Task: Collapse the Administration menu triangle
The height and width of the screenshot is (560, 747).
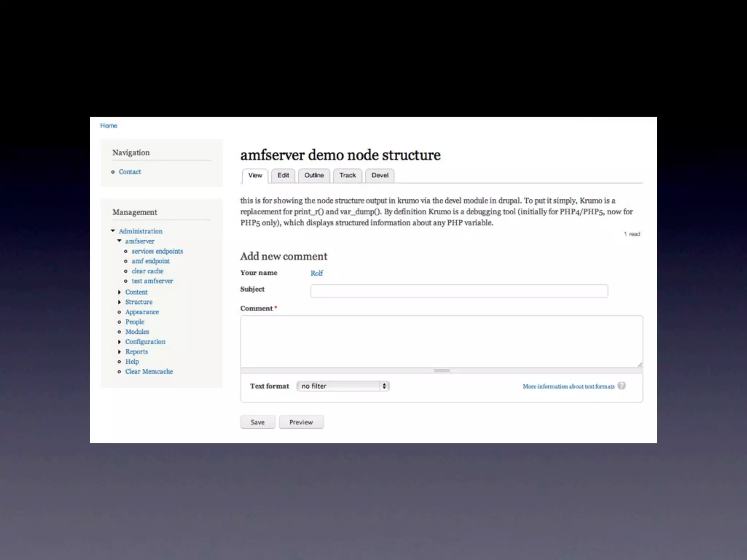Action: tap(113, 231)
